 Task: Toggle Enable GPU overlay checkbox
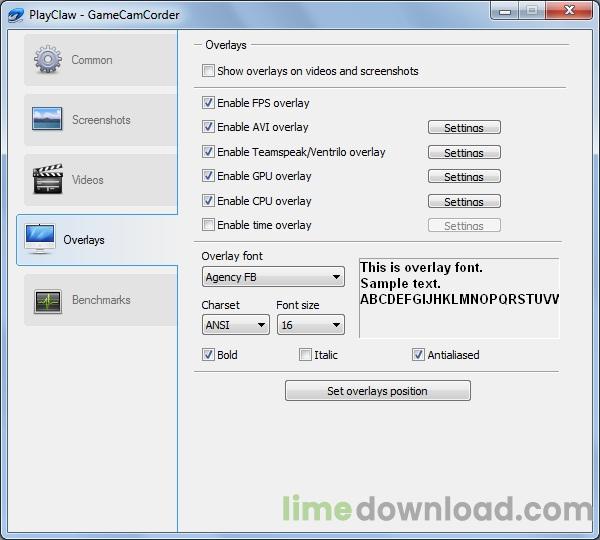208,176
